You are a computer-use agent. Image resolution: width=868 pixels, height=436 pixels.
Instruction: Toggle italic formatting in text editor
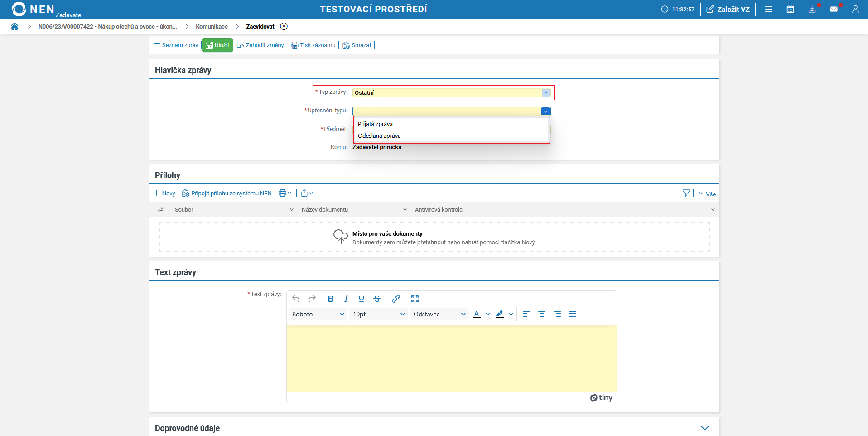346,299
